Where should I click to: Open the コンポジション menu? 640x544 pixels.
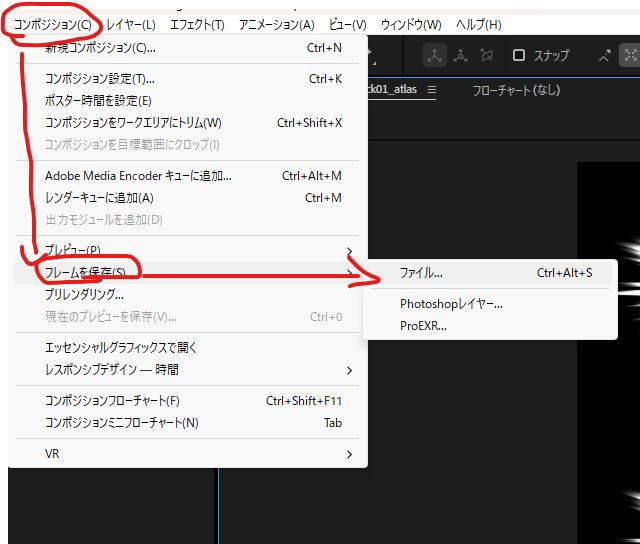click(x=52, y=24)
